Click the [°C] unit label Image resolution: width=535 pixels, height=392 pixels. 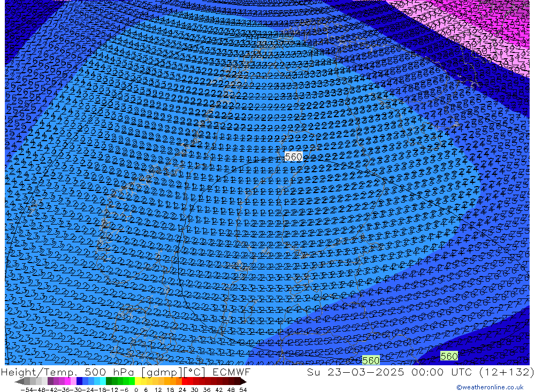(195, 372)
